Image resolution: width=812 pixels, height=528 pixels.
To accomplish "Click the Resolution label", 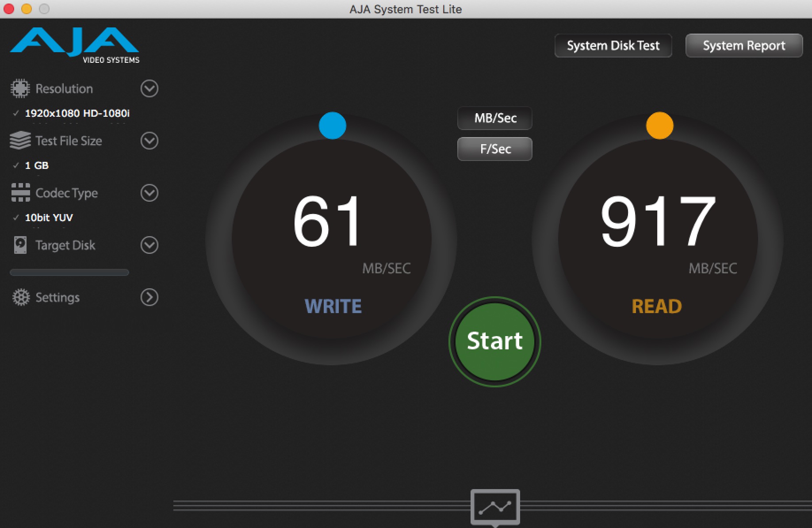I will tap(64, 89).
